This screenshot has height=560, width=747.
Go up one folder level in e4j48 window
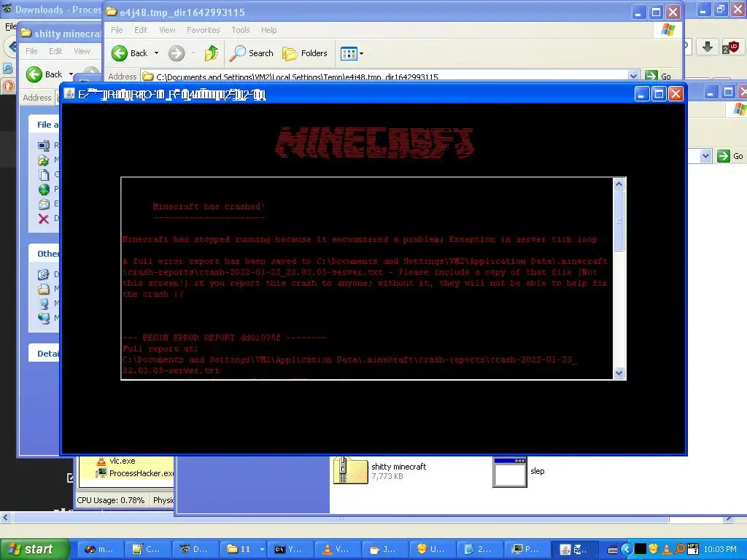point(212,53)
